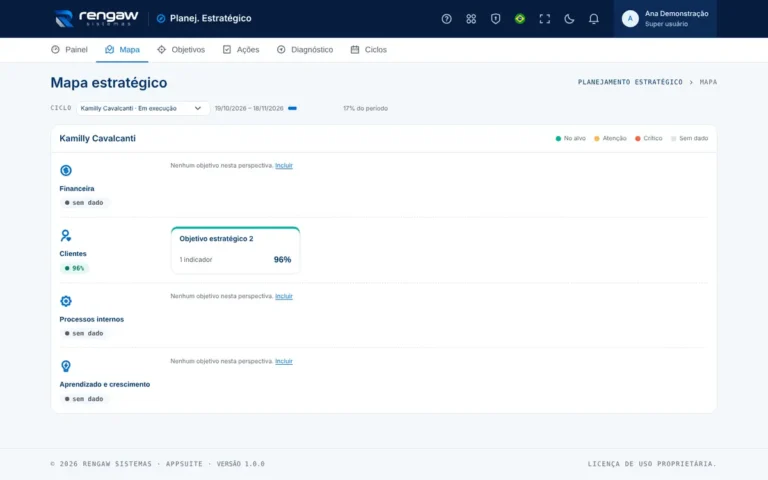Click Incluir link in Processos internos row
The width and height of the screenshot is (768, 480).
284,296
